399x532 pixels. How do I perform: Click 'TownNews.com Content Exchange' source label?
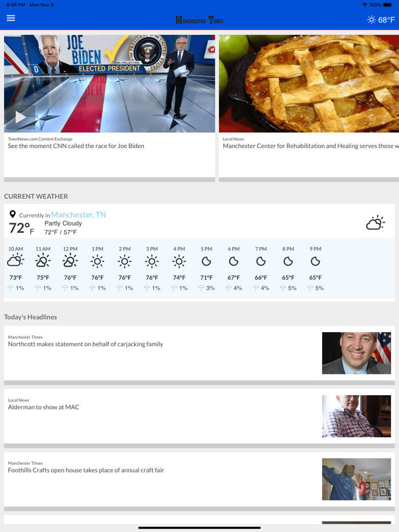point(40,139)
